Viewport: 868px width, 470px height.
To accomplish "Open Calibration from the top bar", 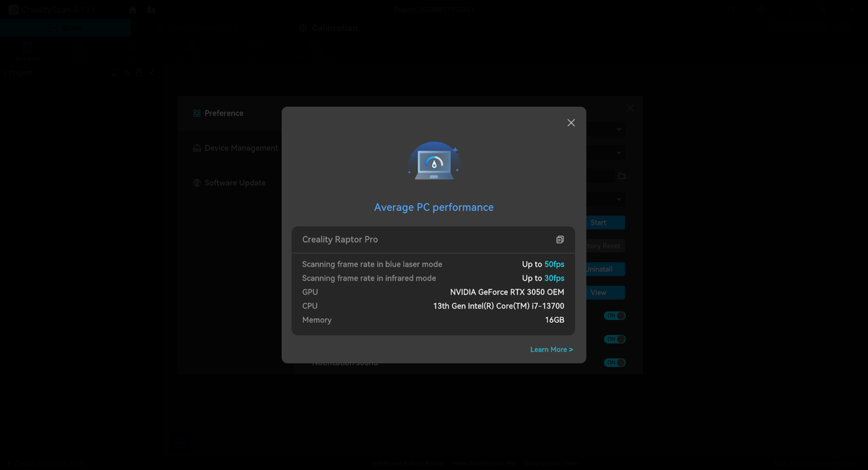I will (x=328, y=28).
